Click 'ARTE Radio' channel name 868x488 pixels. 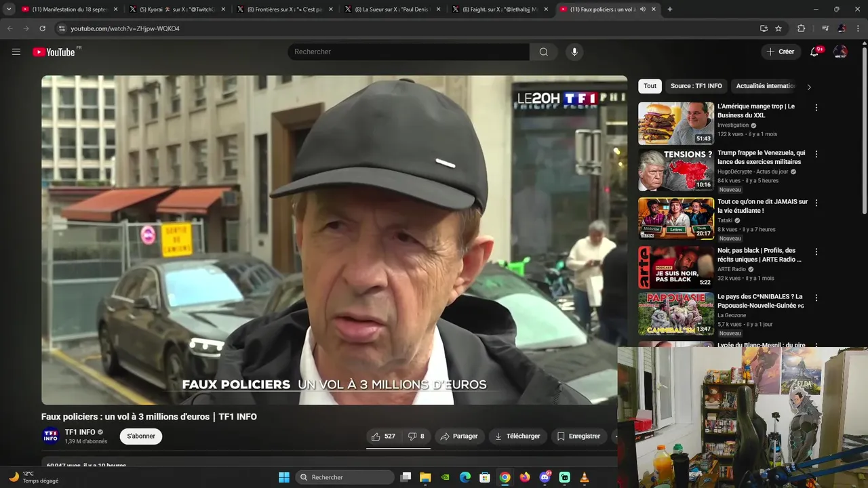pyautogui.click(x=732, y=269)
